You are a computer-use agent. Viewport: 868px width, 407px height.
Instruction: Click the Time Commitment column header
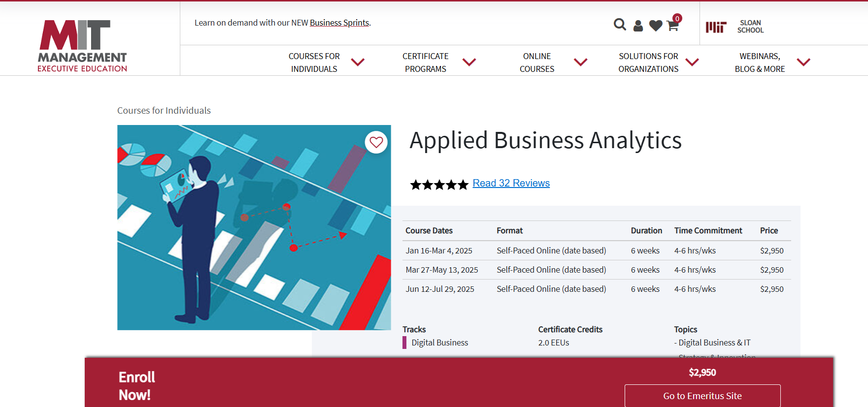point(708,230)
